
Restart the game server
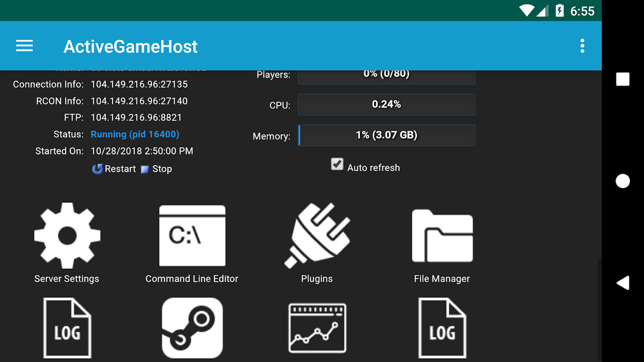[x=114, y=169]
